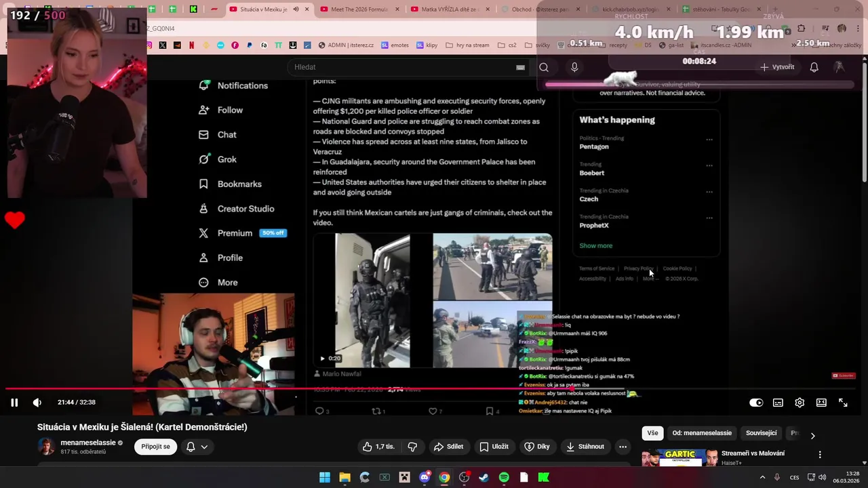This screenshot has width=868, height=488.
Task: Select 'Od: menameselassie' chip
Action: click(702, 433)
